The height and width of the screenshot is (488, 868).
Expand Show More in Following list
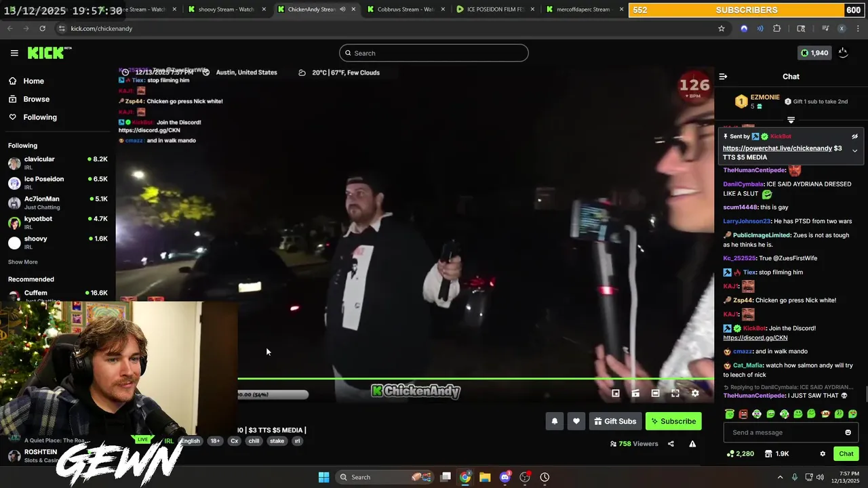[23, 262]
